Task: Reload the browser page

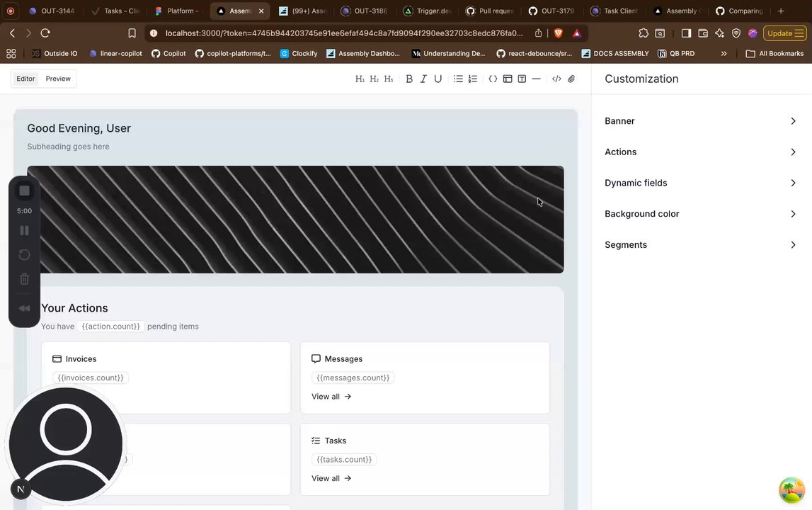Action: click(x=45, y=33)
